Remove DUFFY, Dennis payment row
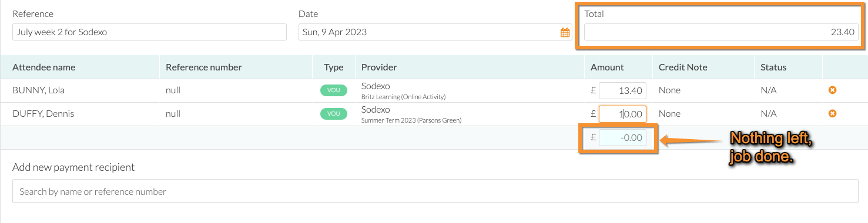 coord(832,113)
